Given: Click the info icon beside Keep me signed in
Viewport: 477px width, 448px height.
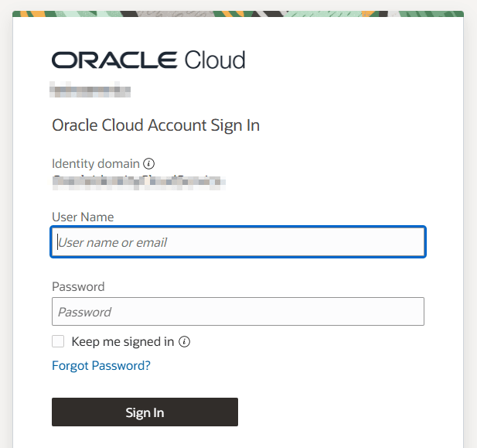Looking at the screenshot, I should (x=184, y=342).
